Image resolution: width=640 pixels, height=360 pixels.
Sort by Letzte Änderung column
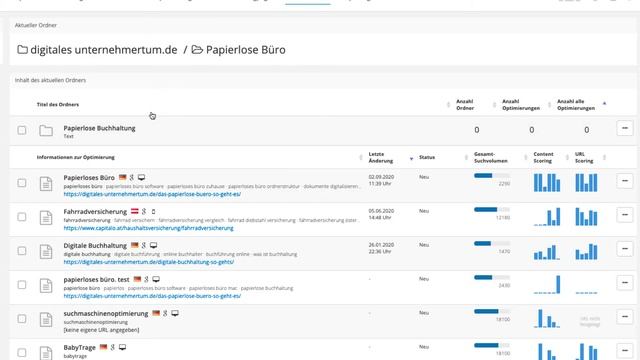click(x=381, y=158)
